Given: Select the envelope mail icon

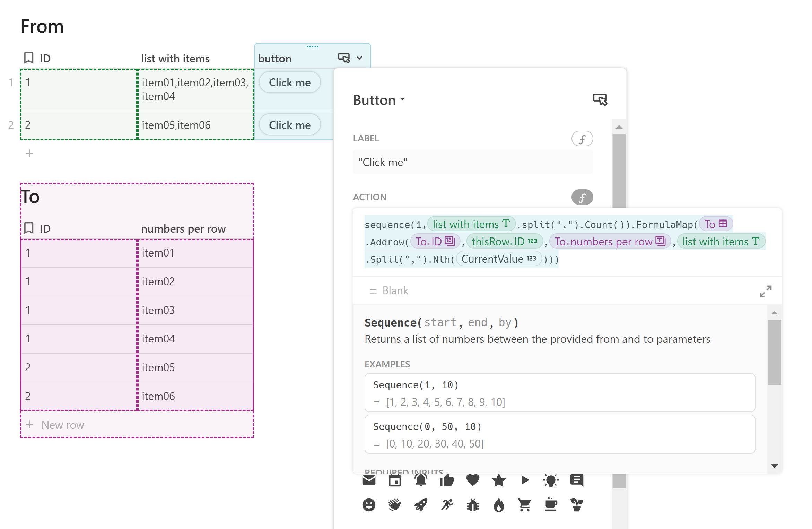Looking at the screenshot, I should click(x=369, y=480).
